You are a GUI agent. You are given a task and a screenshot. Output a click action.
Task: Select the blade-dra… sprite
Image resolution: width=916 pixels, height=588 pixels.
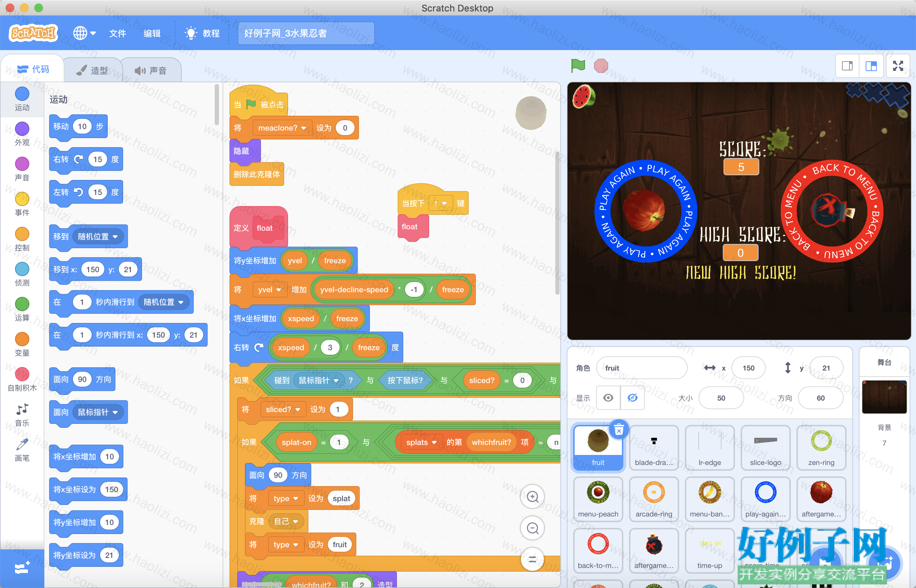[654, 448]
